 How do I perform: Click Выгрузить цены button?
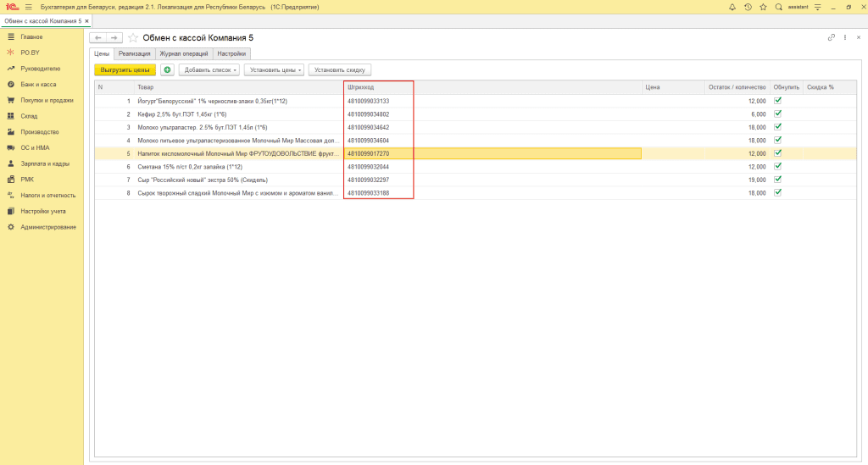coord(125,69)
